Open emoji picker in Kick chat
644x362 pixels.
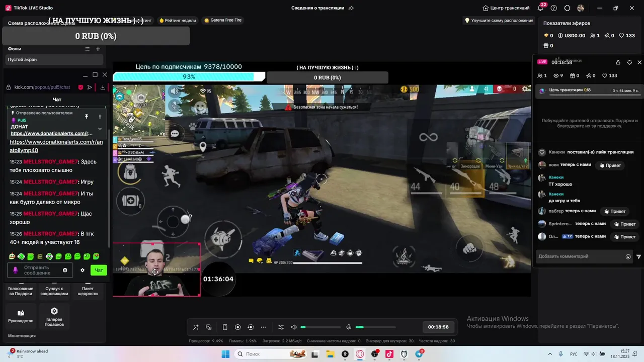(x=65, y=270)
